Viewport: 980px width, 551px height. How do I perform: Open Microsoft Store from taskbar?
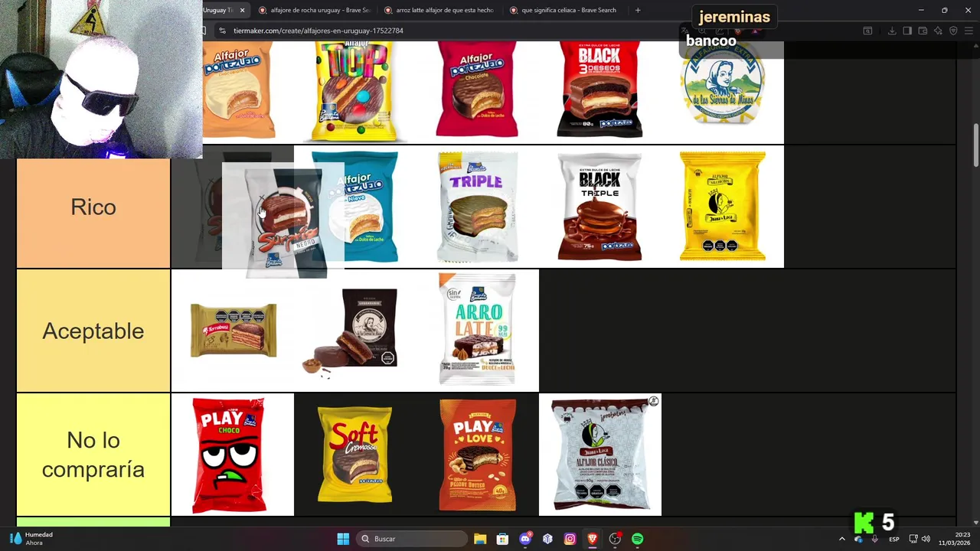pyautogui.click(x=502, y=539)
